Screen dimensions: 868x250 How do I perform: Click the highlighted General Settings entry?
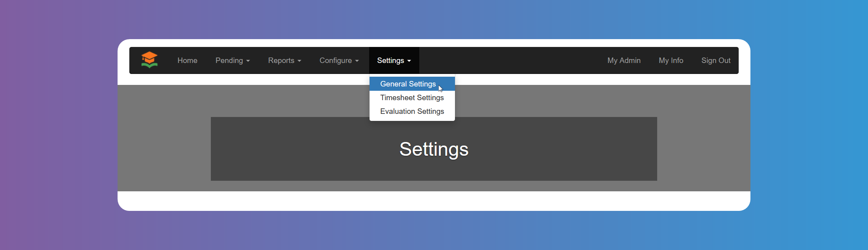coord(408,84)
